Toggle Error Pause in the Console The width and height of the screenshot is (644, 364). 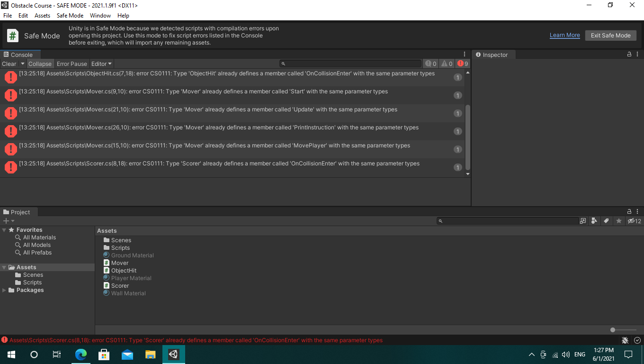coord(72,64)
